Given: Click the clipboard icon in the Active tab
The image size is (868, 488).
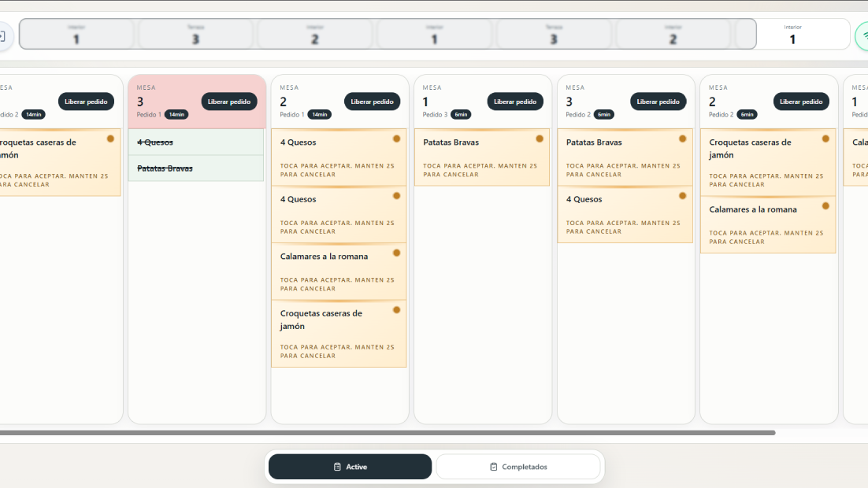Looking at the screenshot, I should coord(337,467).
